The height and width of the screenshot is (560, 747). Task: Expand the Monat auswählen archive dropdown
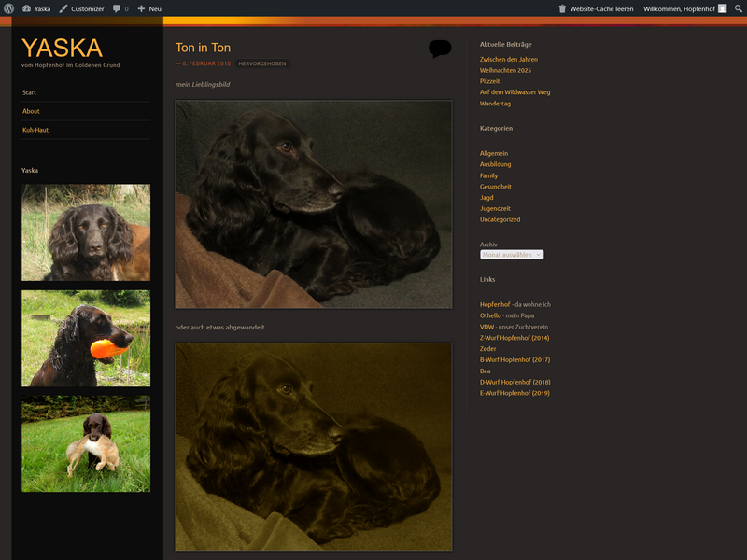[x=512, y=255]
